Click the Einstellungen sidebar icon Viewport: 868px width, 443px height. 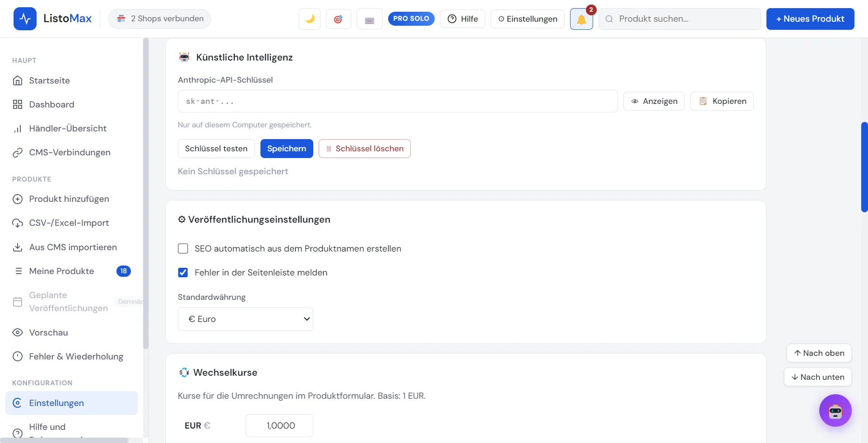pos(18,403)
